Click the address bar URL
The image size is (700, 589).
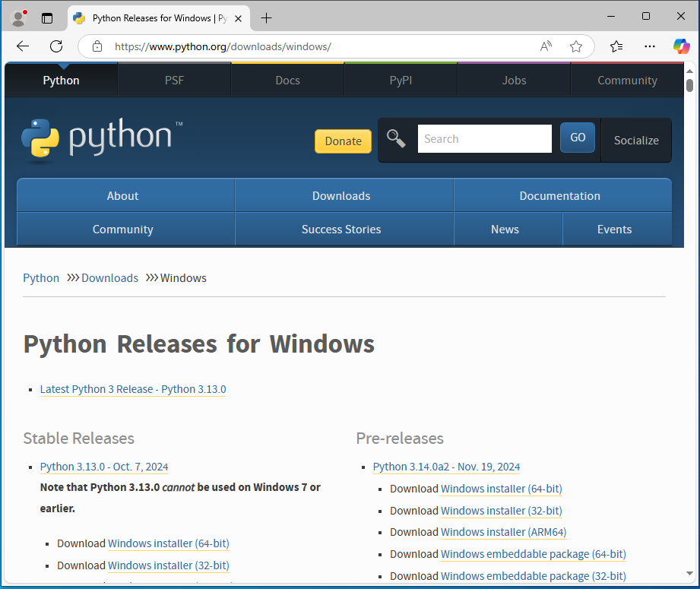pos(223,47)
